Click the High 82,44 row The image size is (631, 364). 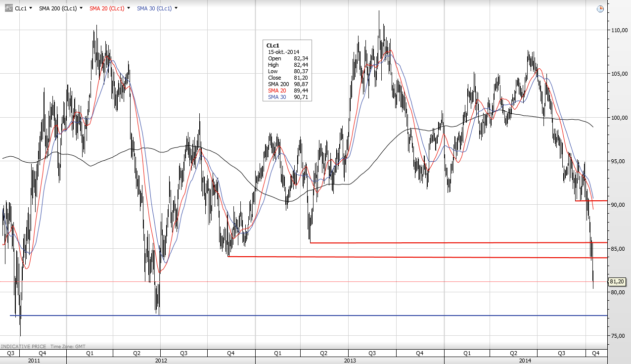pos(288,65)
